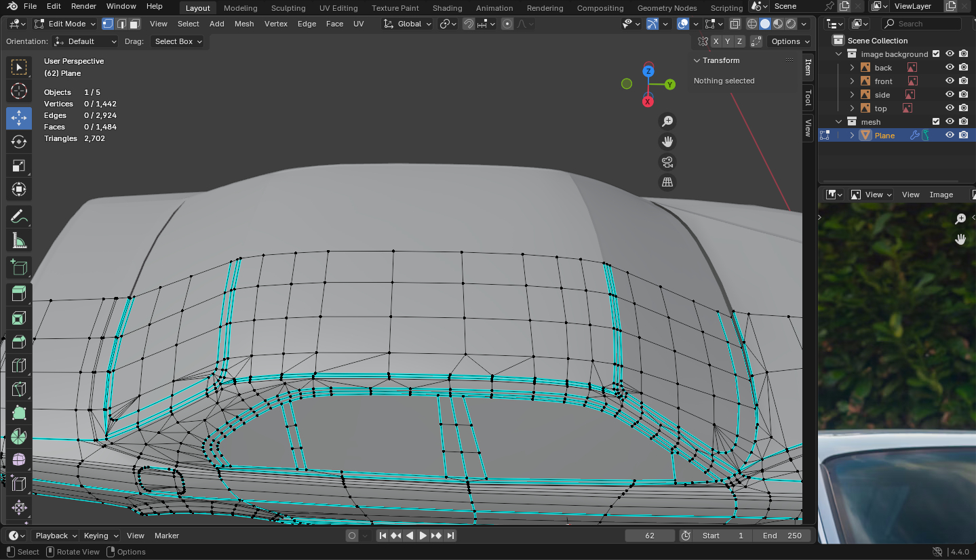976x560 pixels.
Task: Toggle Y axis mesh mirror
Action: point(728,41)
